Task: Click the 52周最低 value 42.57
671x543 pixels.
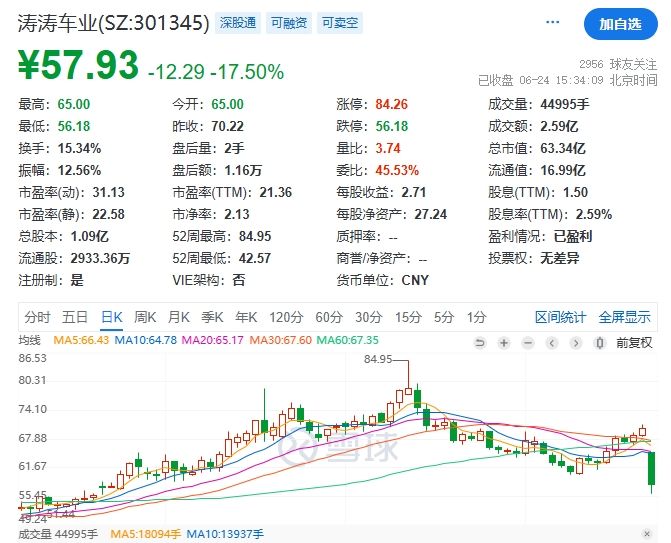Action: 255,258
